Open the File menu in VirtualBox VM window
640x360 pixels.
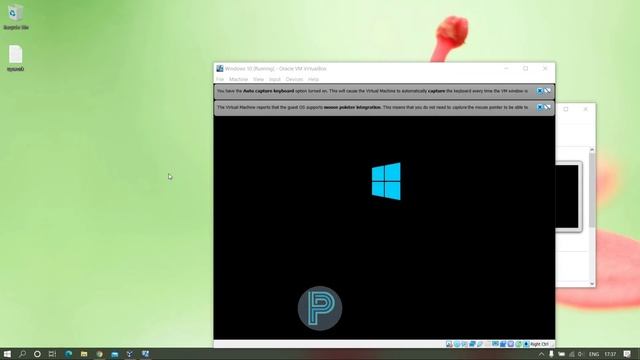(x=220, y=79)
